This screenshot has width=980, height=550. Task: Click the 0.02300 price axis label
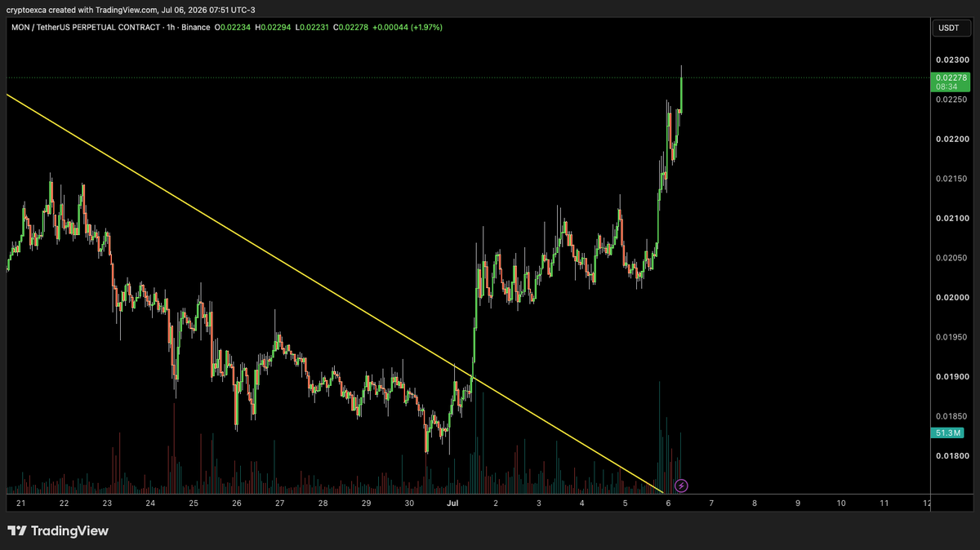[x=952, y=60]
